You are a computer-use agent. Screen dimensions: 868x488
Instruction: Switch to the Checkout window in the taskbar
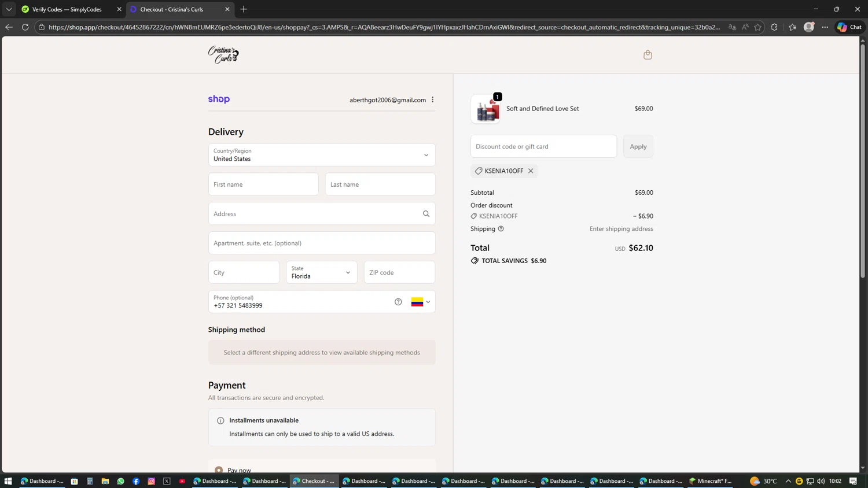click(314, 481)
